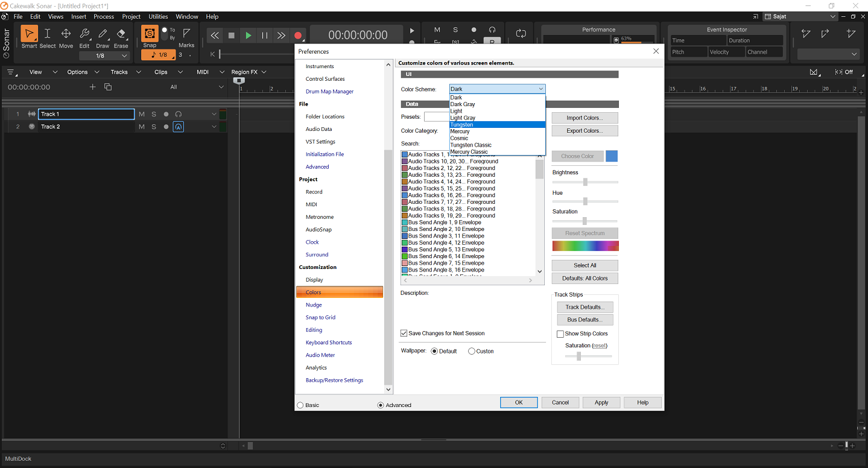Uncheck Save Changes for Next Session

pyautogui.click(x=404, y=333)
